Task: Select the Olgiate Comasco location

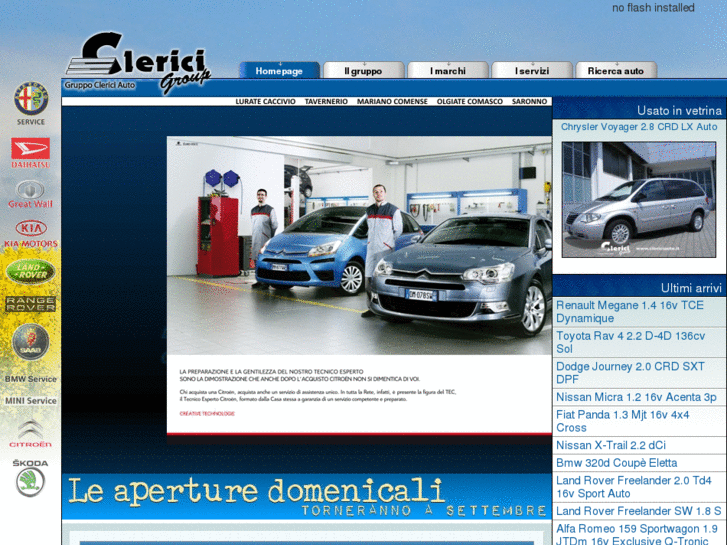Action: [x=470, y=102]
